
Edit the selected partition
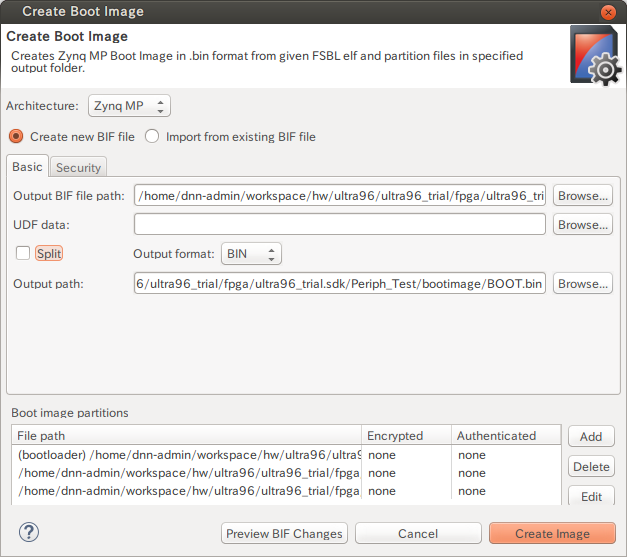click(591, 496)
